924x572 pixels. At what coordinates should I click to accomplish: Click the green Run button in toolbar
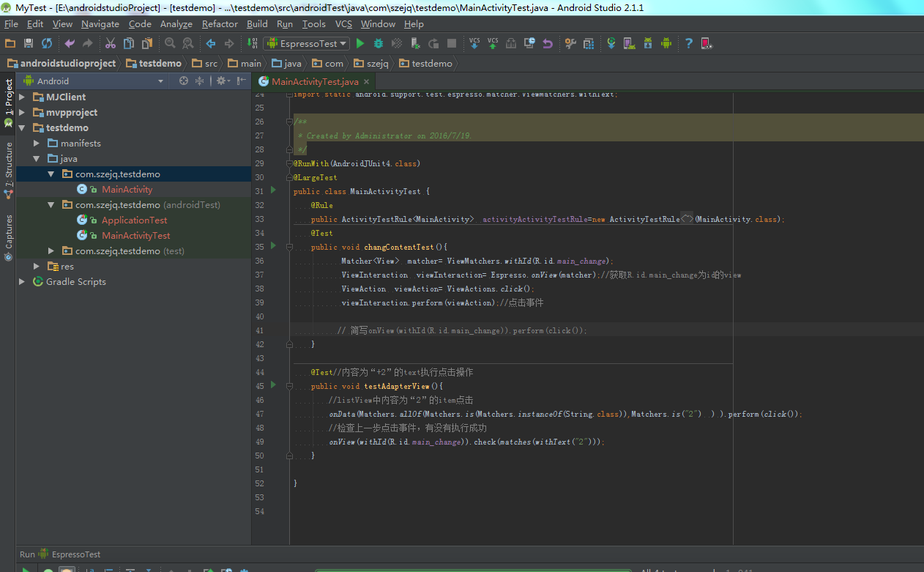(x=360, y=44)
